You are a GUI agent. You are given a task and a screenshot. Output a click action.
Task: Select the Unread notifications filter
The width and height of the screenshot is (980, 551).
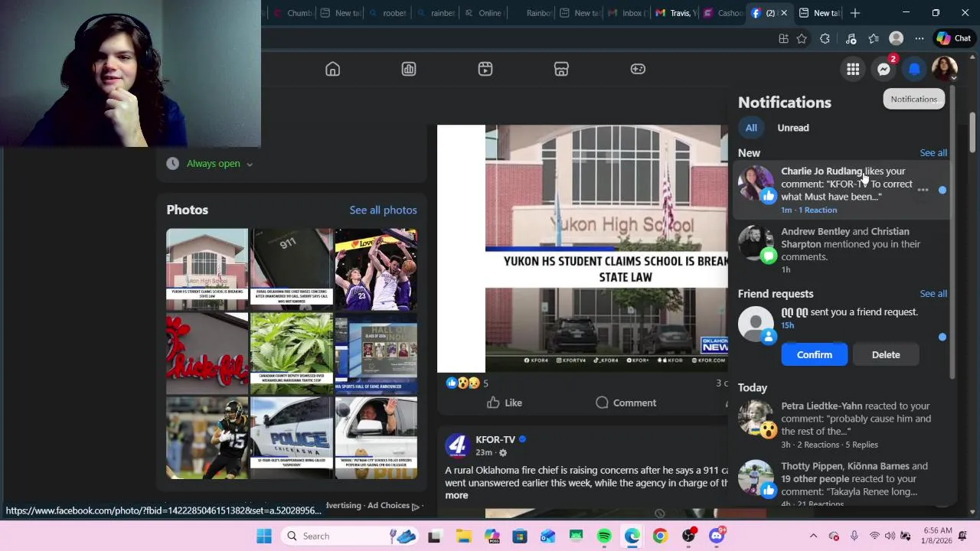[793, 128]
